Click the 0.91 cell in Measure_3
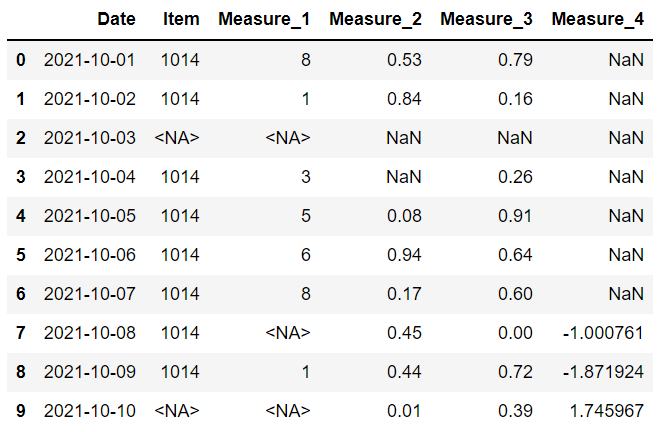The image size is (661, 432). [515, 215]
